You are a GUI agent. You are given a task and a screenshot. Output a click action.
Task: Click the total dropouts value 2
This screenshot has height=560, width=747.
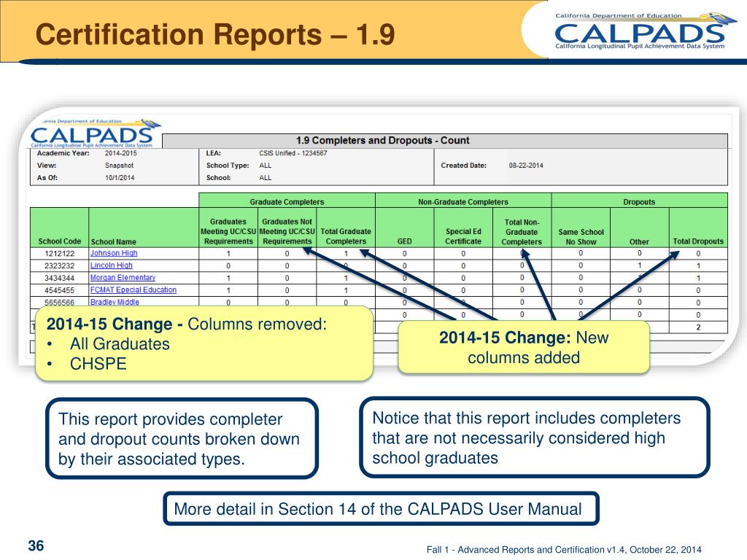tap(698, 327)
